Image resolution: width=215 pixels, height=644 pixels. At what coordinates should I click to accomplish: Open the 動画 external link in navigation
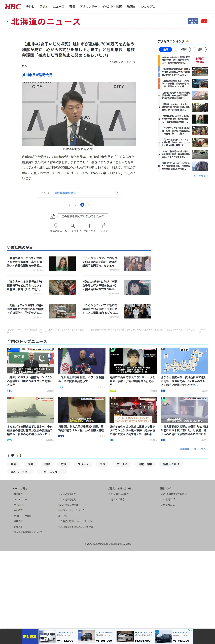pyautogui.click(x=131, y=7)
